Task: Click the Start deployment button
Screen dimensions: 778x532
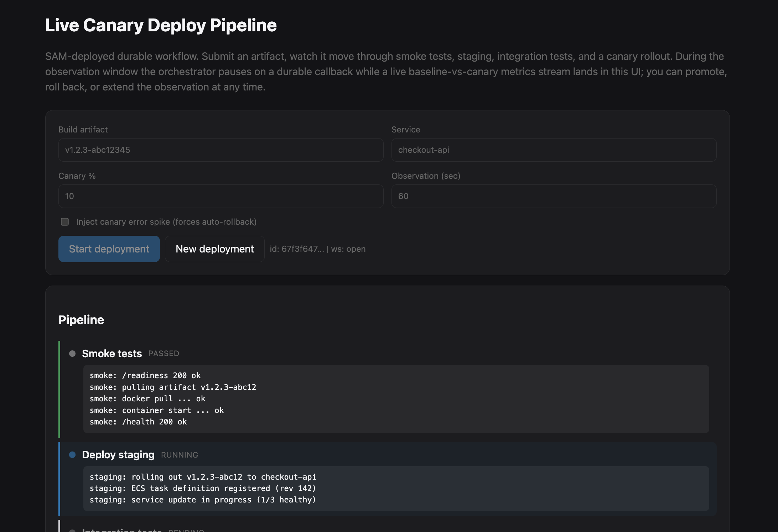Action: pyautogui.click(x=109, y=249)
